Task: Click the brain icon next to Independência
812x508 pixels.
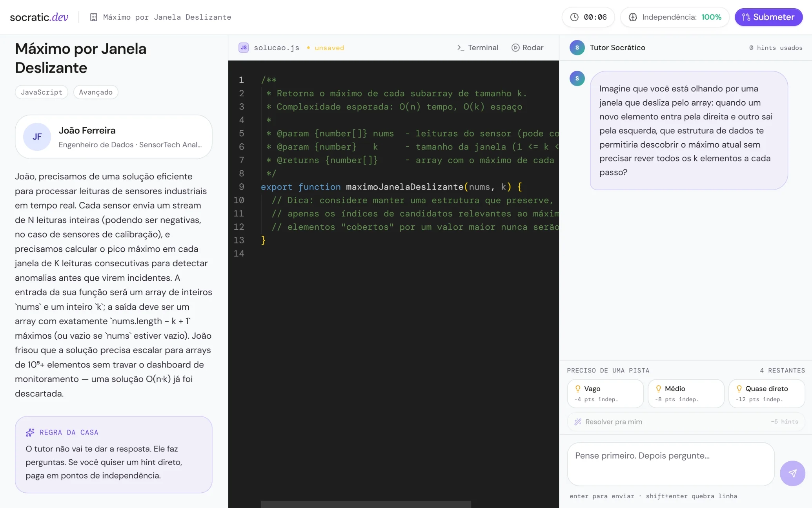Action: (x=633, y=17)
